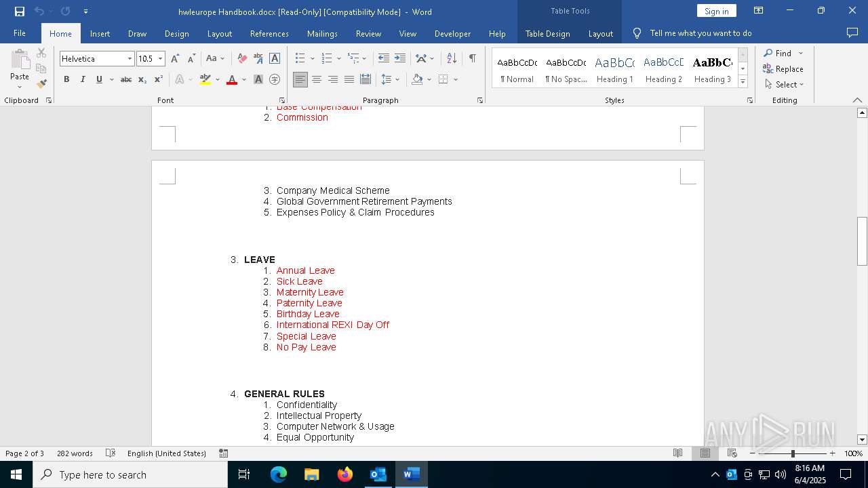
Task: Click the Save icon in the title bar
Action: 20,12
